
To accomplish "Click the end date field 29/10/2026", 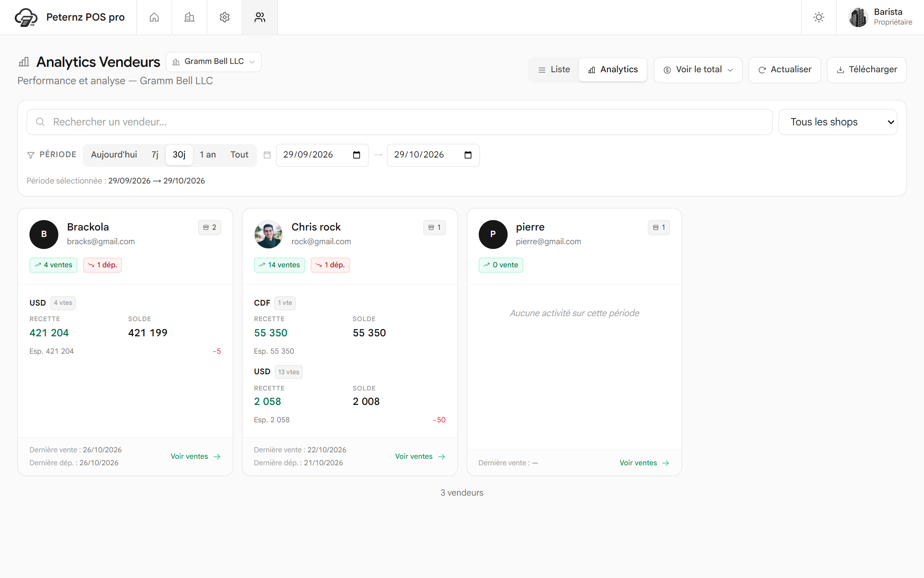I will click(x=433, y=155).
